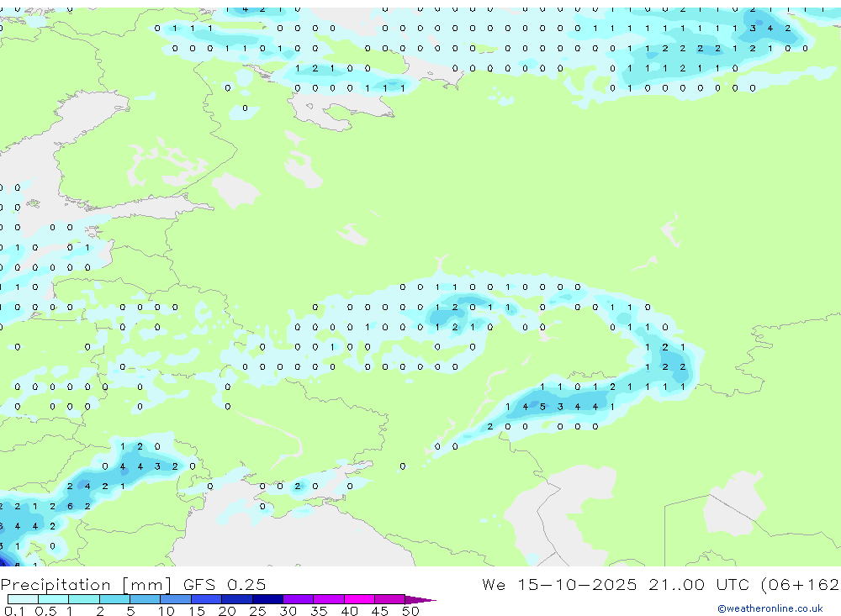Select the 0.5–1 mm legend color swatch
The width and height of the screenshot is (841, 616).
point(53,599)
